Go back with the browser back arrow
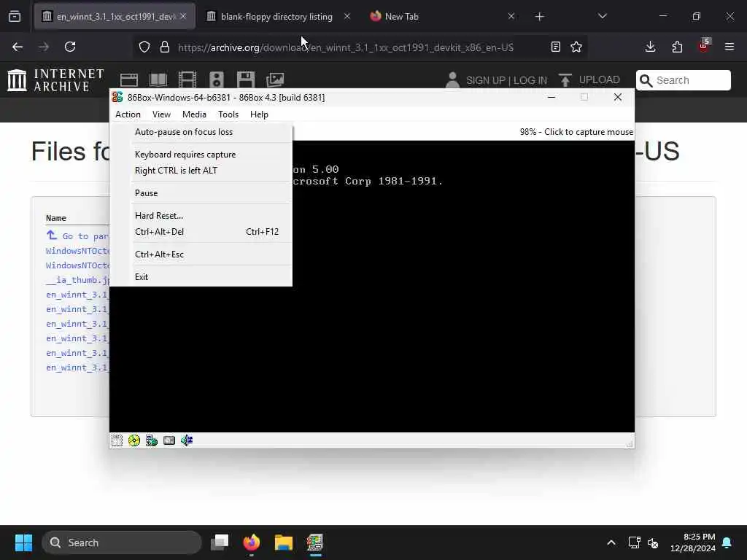 click(18, 47)
